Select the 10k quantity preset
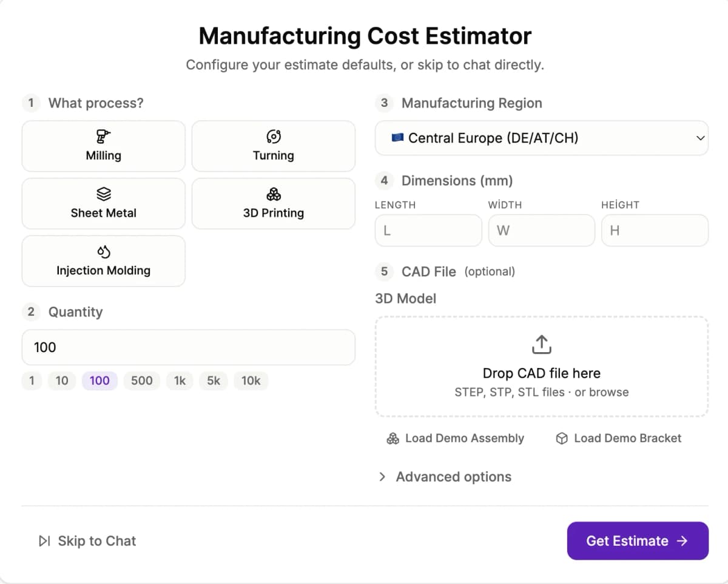The height and width of the screenshot is (584, 728). click(251, 381)
